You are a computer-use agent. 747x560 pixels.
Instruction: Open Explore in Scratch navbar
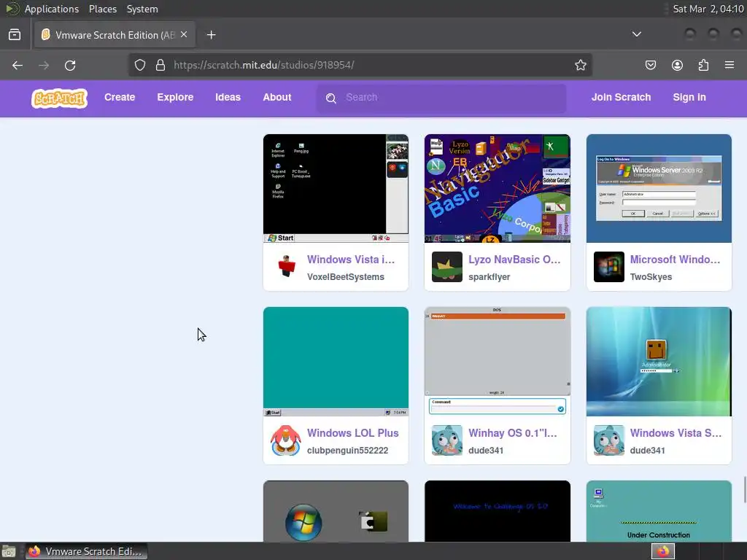(175, 97)
